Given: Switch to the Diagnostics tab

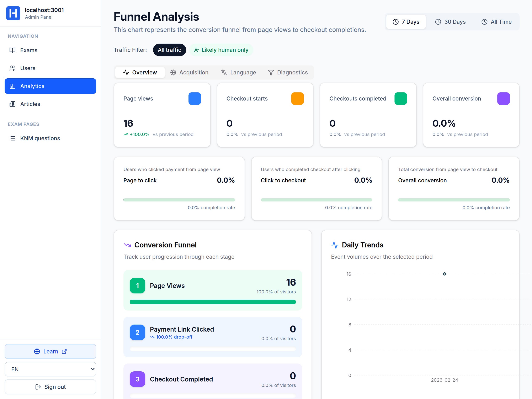Looking at the screenshot, I should tap(288, 72).
